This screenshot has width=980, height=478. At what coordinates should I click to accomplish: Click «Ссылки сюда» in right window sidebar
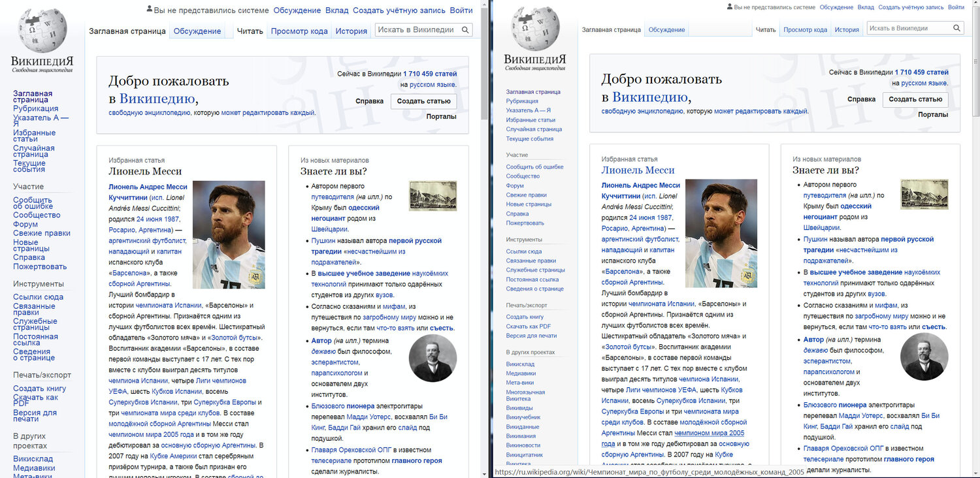tap(524, 251)
